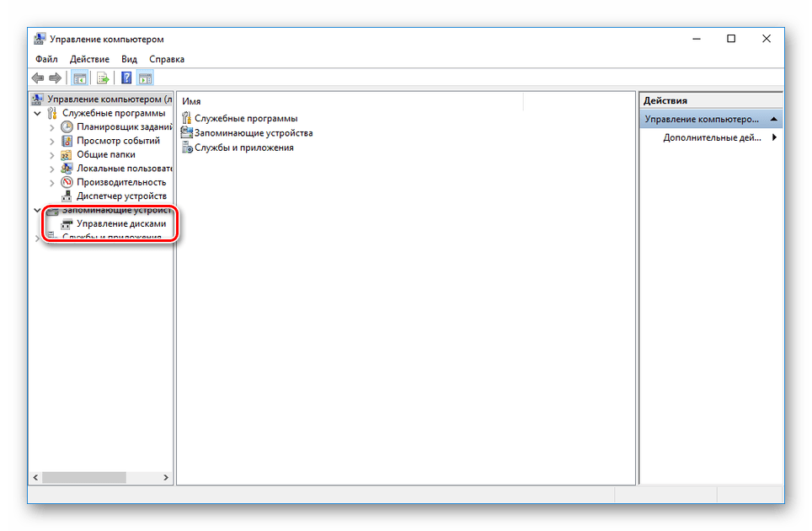Click the Просмотр событий icon in tree
Screen dimensions: 812x531
67,141
